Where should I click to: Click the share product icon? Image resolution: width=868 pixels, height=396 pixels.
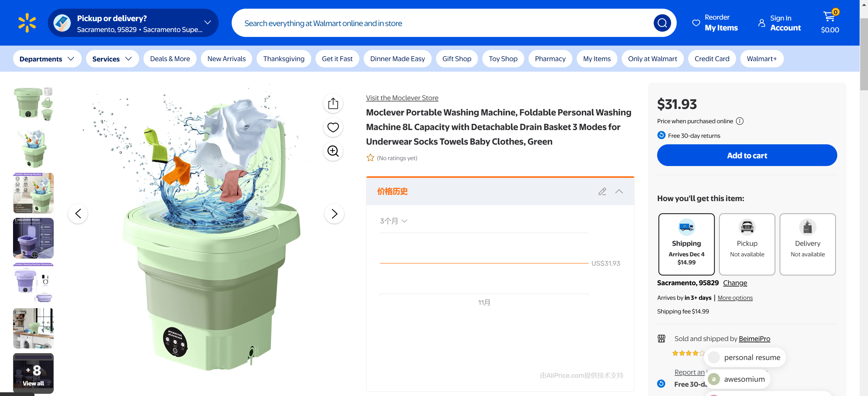333,103
